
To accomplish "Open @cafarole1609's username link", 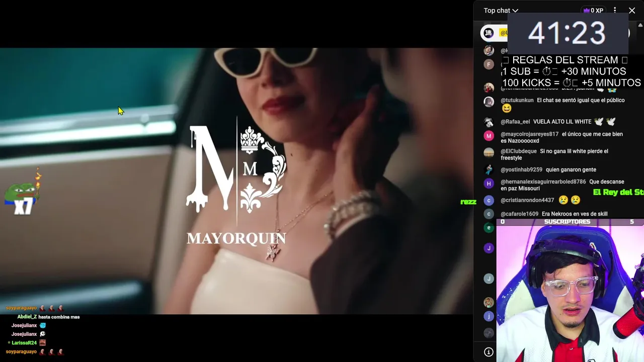I will (x=519, y=214).
